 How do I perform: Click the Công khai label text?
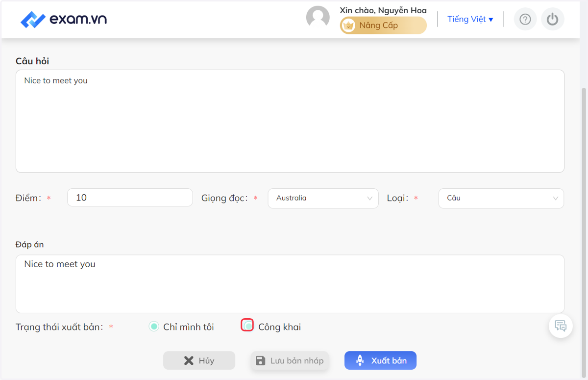coord(280,327)
